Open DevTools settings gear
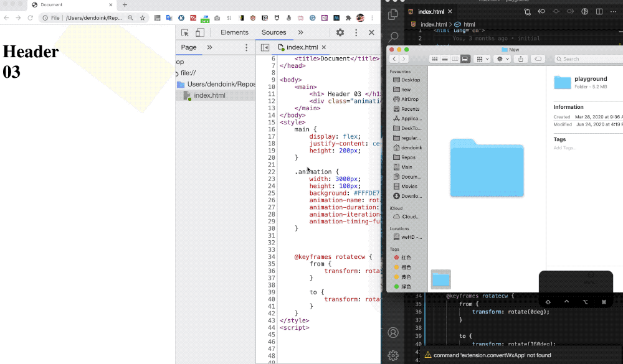Viewport: 623px width, 364px height. tap(340, 33)
